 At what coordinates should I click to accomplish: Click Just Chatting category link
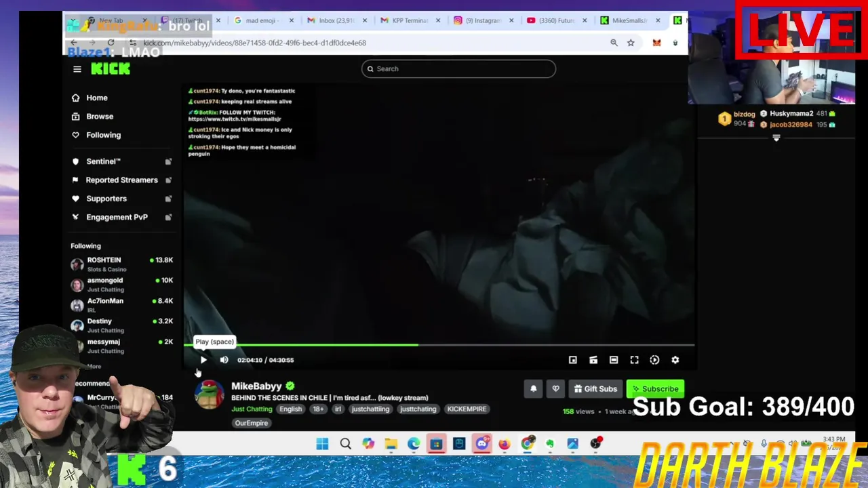pyautogui.click(x=252, y=409)
